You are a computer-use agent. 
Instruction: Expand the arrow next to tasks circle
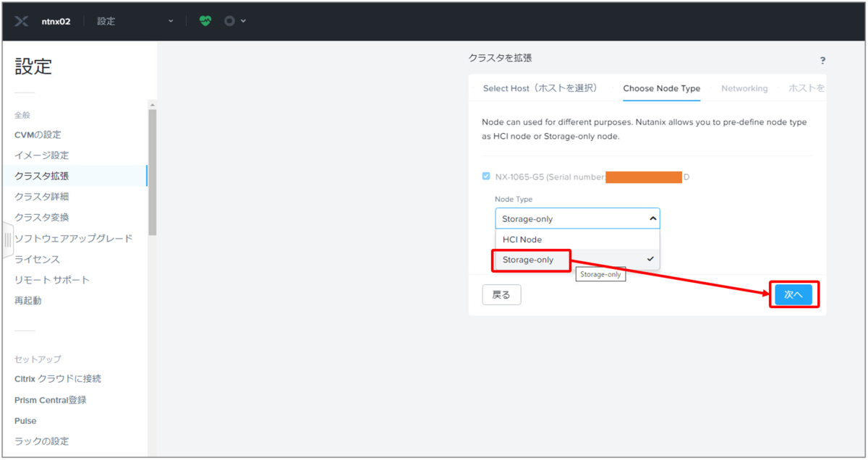click(x=243, y=21)
